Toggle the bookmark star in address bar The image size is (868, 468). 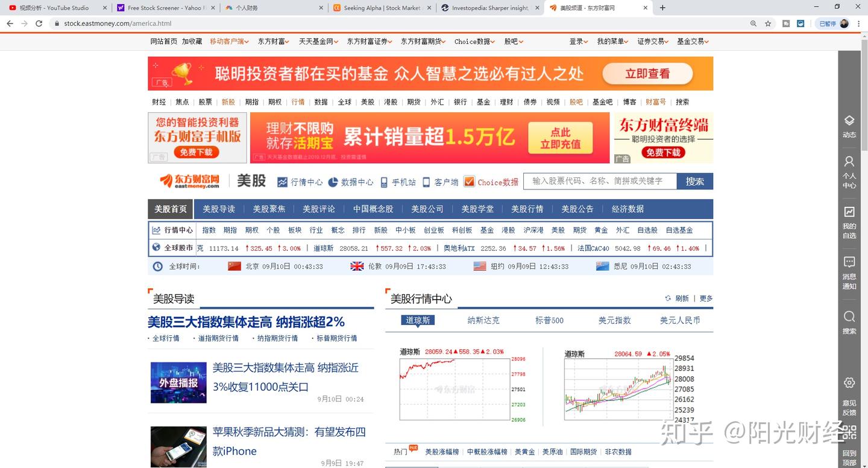click(x=767, y=23)
